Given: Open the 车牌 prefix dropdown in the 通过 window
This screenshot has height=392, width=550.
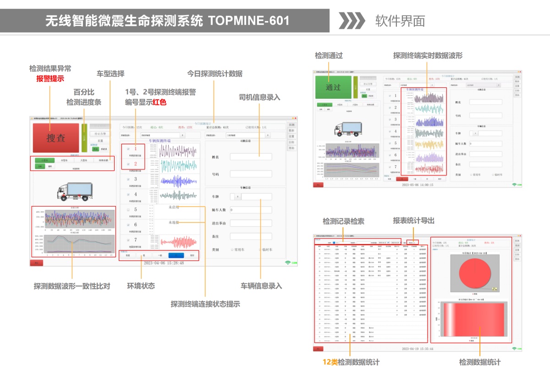Looking at the screenshot, I should coord(474,133).
